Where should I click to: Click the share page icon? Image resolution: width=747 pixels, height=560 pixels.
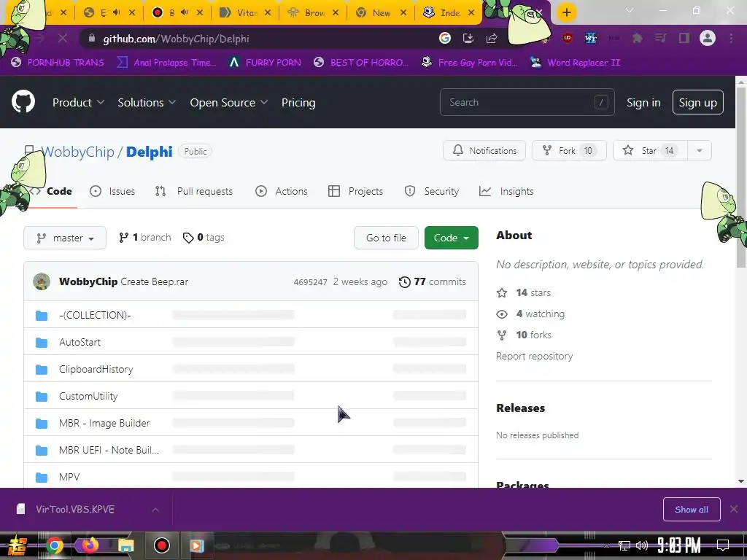coord(492,38)
